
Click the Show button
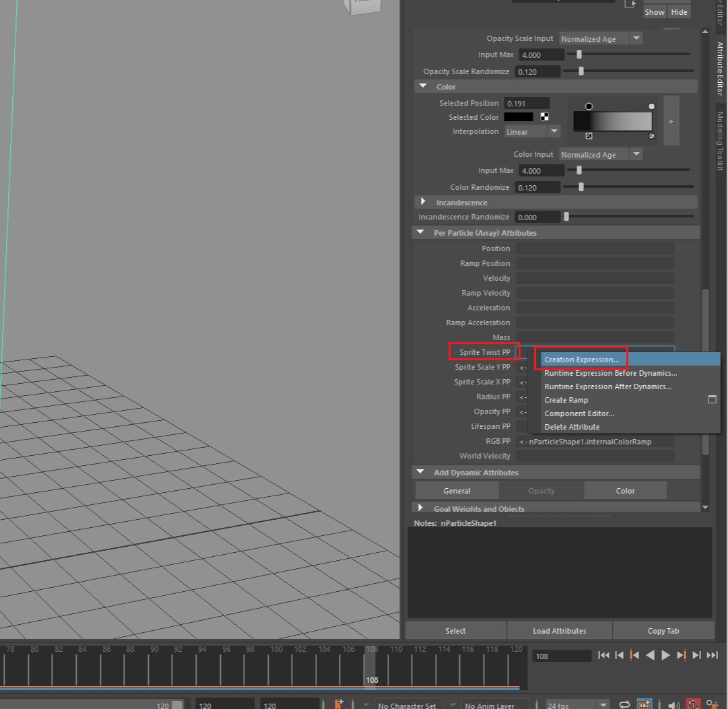click(x=654, y=12)
